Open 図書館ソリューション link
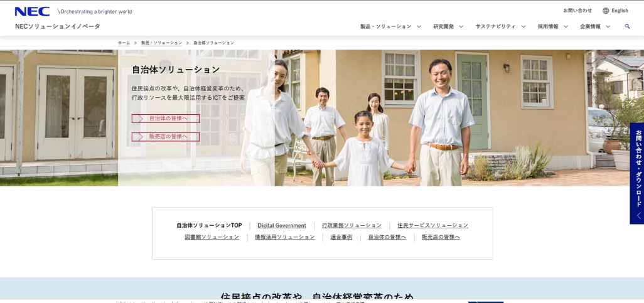644x303 pixels. (212, 237)
